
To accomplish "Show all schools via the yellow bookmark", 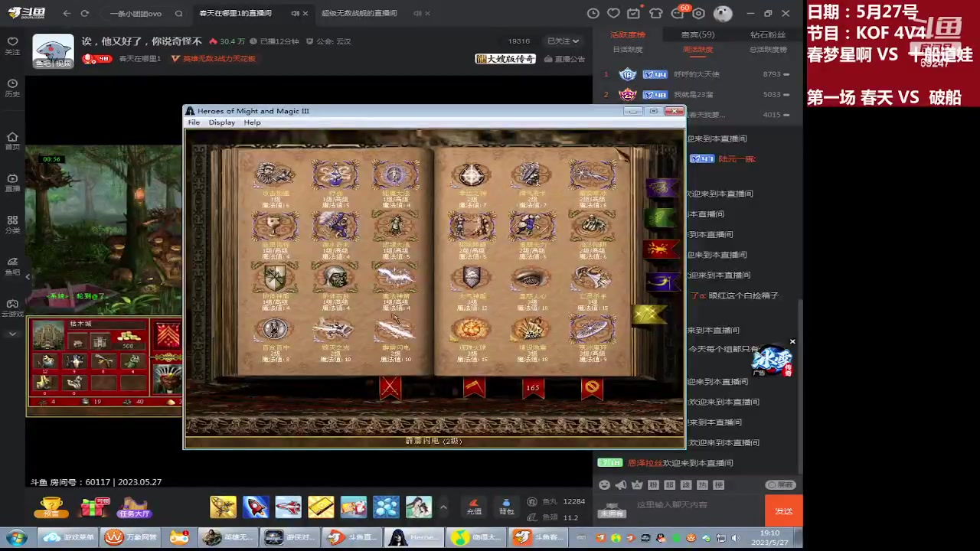I will point(649,315).
